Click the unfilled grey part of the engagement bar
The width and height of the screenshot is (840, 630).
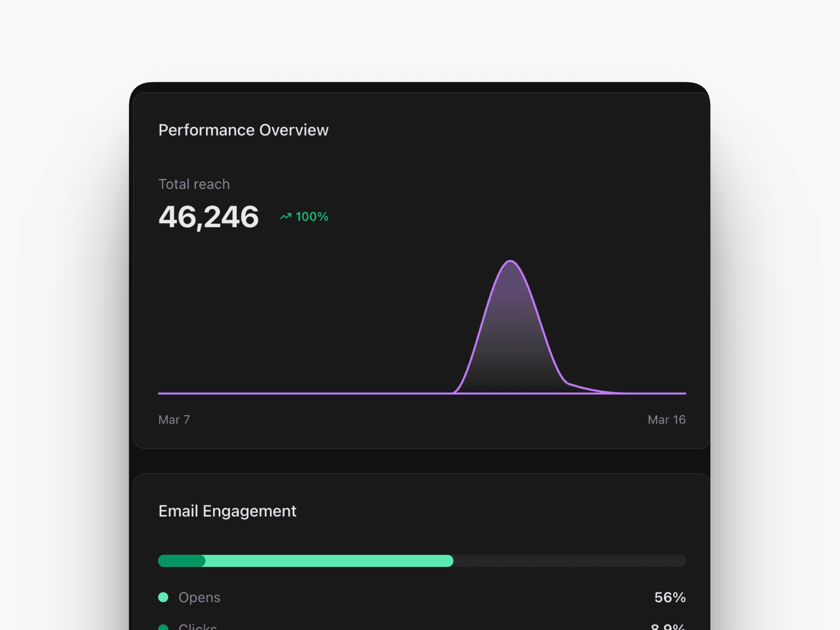569,561
